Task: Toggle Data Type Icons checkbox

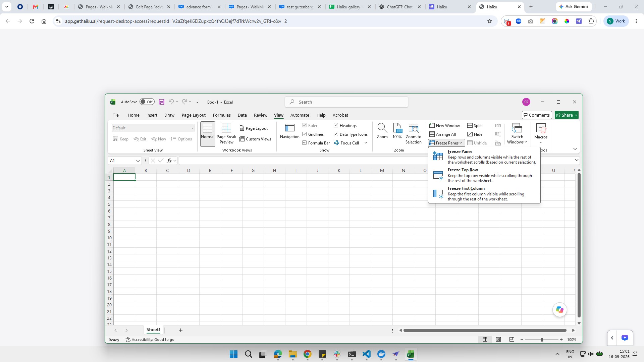Action: coord(336,134)
